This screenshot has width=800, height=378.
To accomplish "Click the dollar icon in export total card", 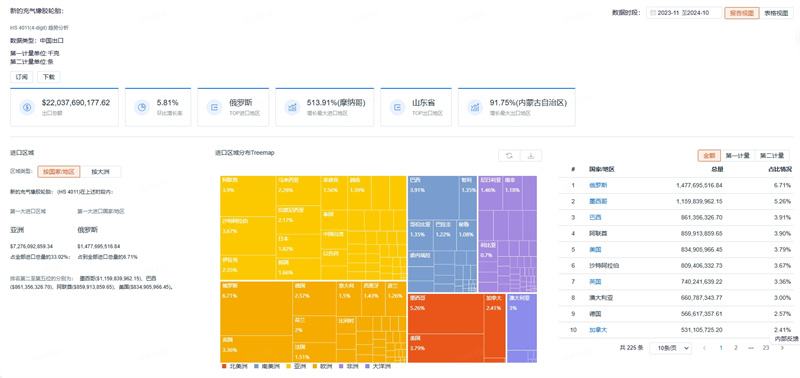I will point(27,107).
